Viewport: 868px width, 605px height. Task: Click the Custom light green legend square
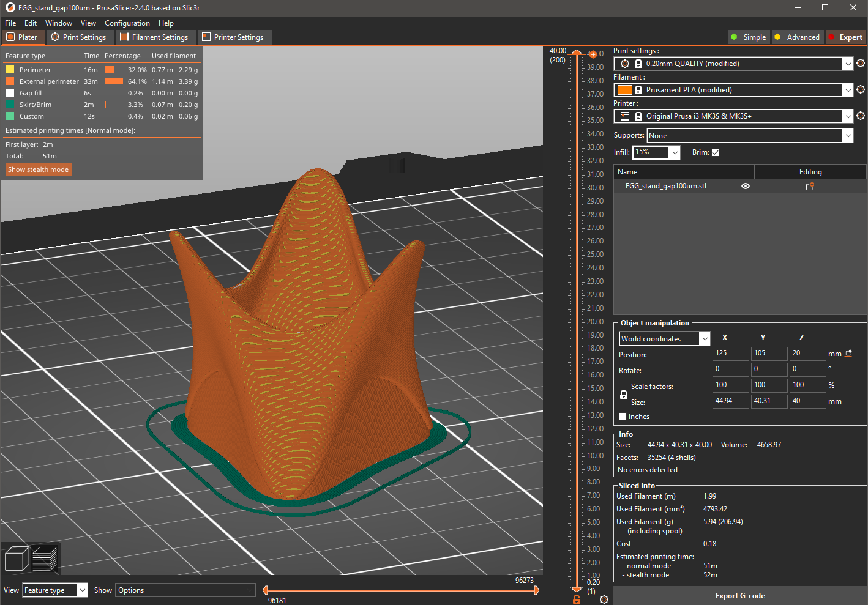click(10, 116)
